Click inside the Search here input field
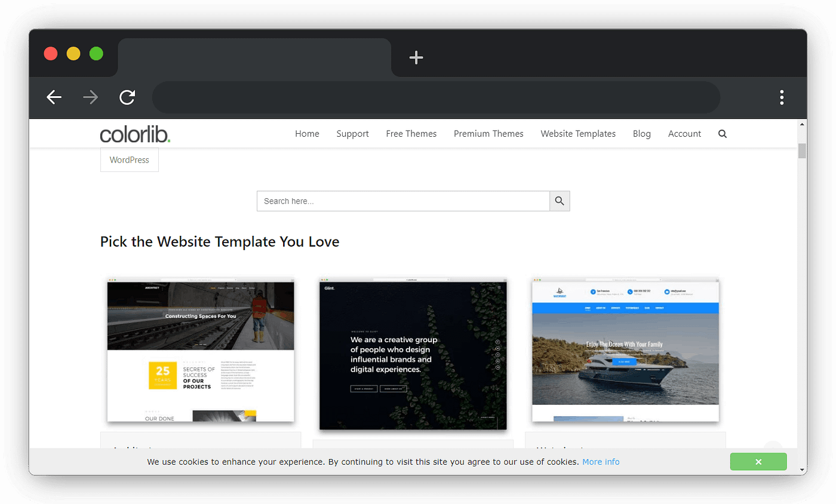Screen dimensions: 836x504 403,201
